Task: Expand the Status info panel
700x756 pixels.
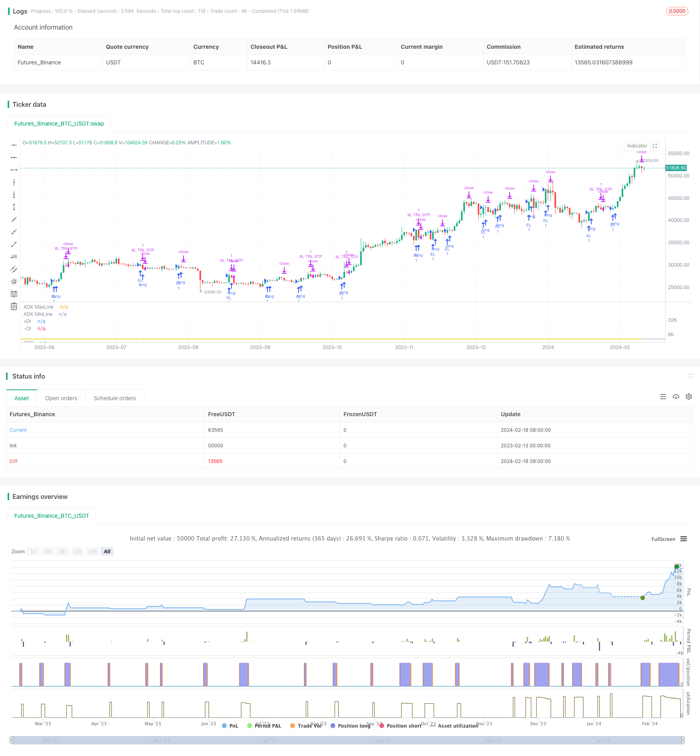Action: [690, 376]
